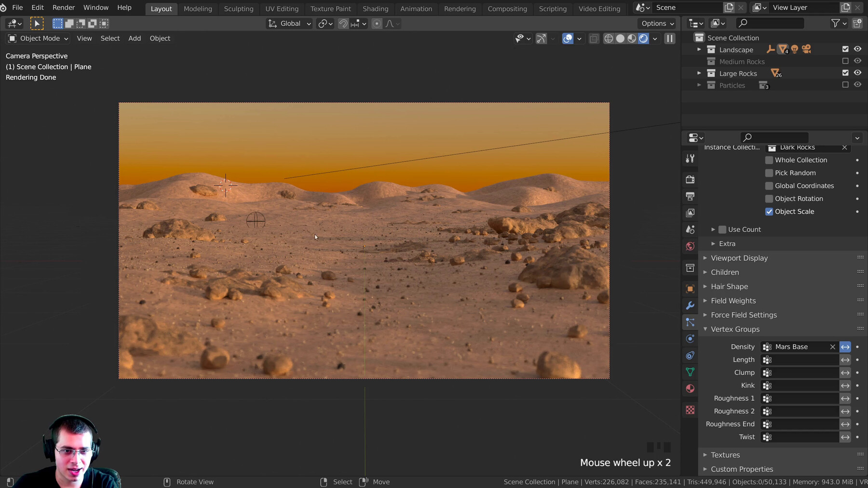868x488 pixels.
Task: Toggle viewport gizmos icon
Action: [x=542, y=39]
